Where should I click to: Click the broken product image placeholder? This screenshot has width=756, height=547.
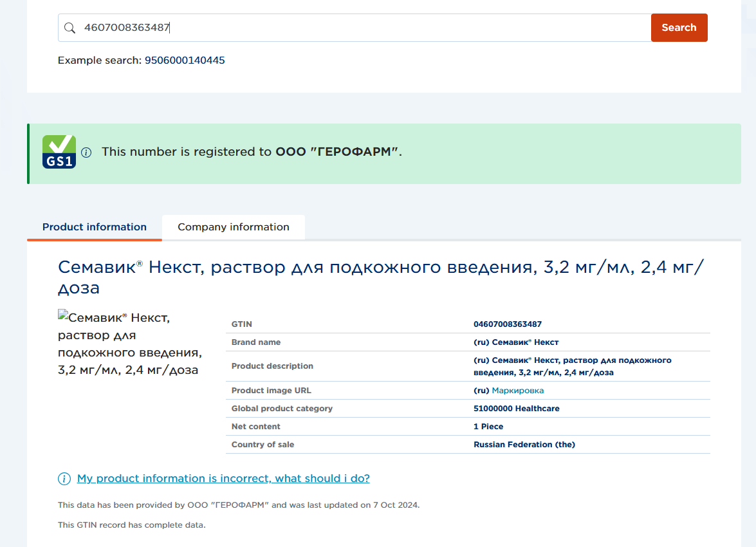coord(62,315)
